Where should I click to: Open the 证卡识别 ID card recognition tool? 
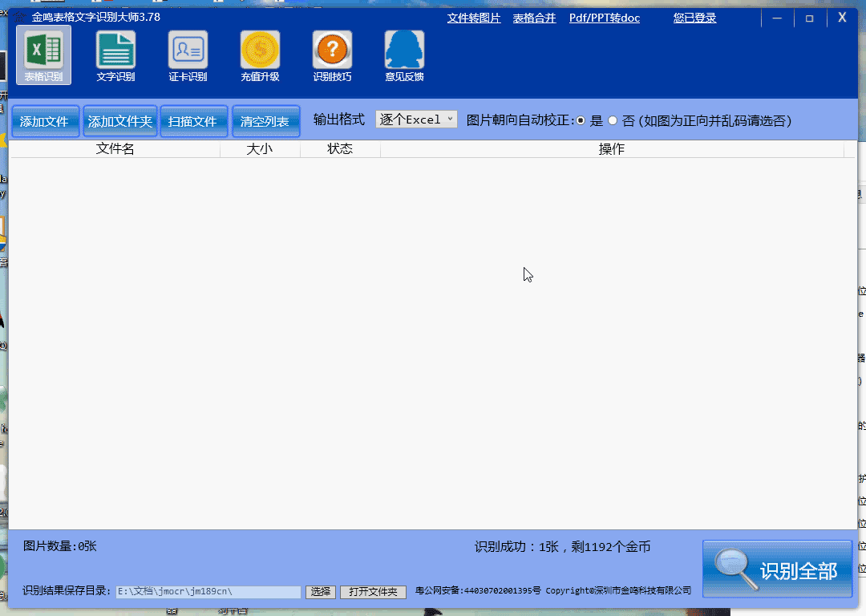tap(188, 56)
